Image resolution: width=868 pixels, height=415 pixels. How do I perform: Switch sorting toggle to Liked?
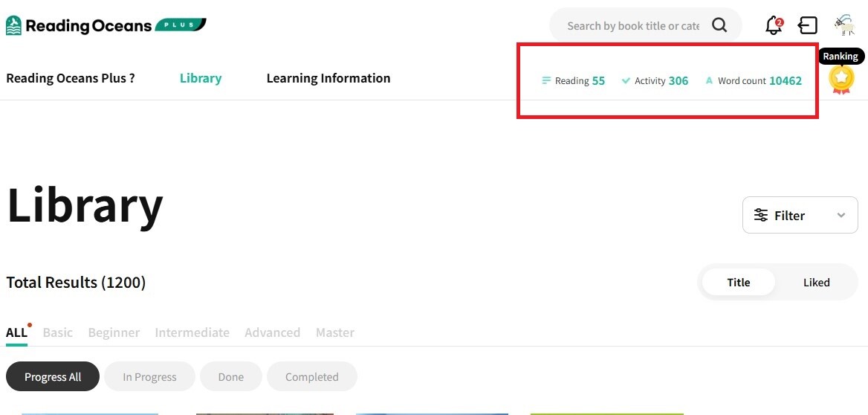tap(816, 283)
